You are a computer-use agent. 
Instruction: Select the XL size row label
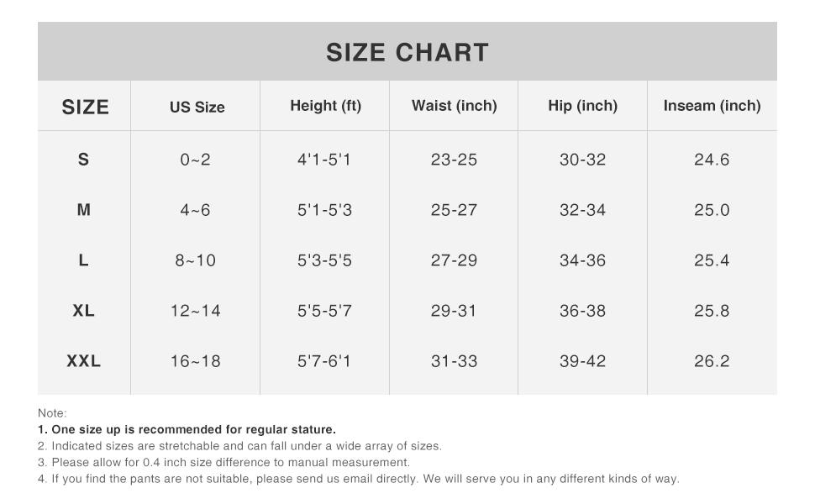(x=83, y=311)
